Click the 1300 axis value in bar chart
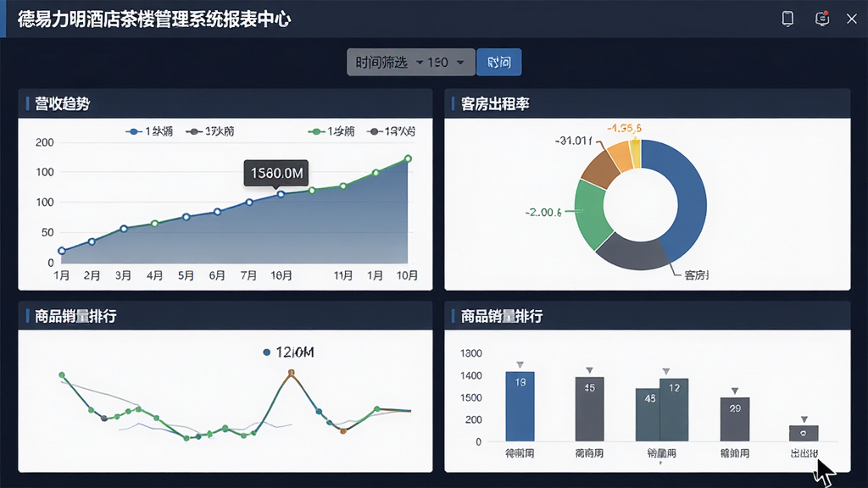Screen dimensions: 868x488 [471, 353]
